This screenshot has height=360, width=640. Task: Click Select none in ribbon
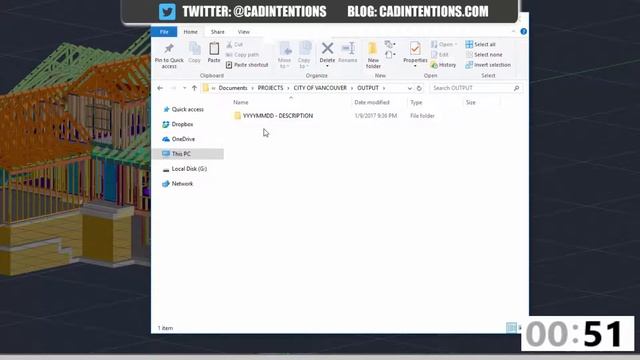click(484, 54)
